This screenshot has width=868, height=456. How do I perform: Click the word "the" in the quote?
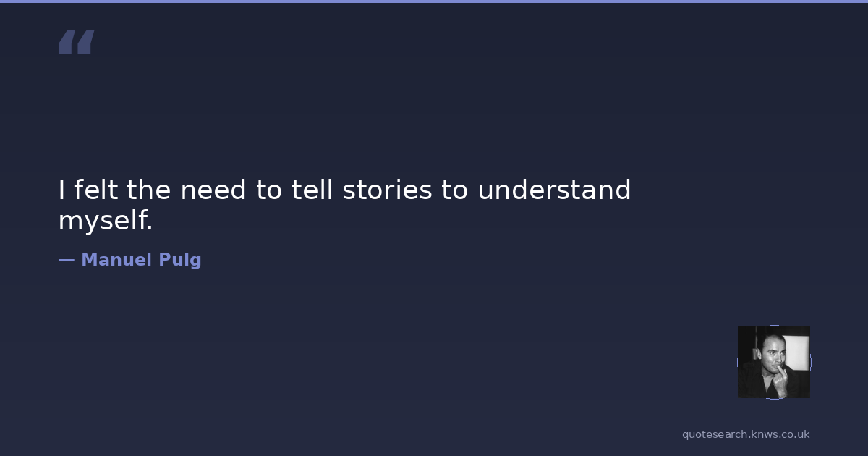click(x=149, y=190)
